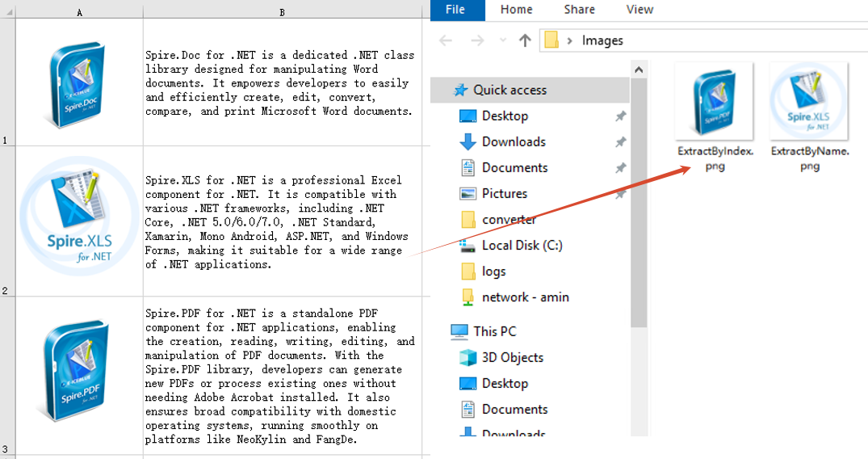This screenshot has height=459, width=868.
Task: Click the folder icon in address bar
Action: (x=551, y=40)
